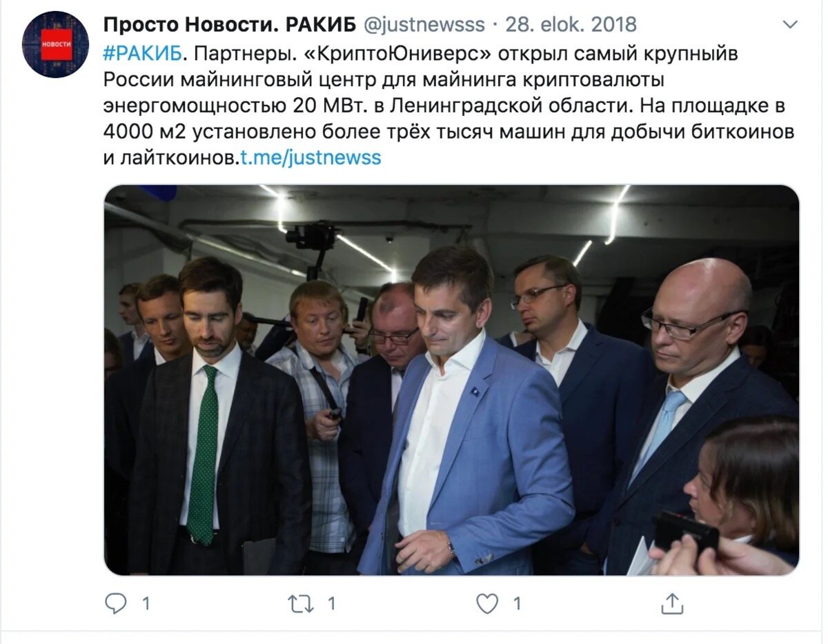Open the t.me/justnewss link
Viewport: 828px width, 644px height.
[x=310, y=158]
